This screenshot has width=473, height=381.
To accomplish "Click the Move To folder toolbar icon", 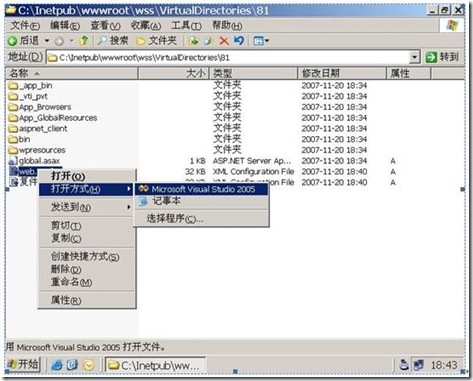I will tap(193, 41).
